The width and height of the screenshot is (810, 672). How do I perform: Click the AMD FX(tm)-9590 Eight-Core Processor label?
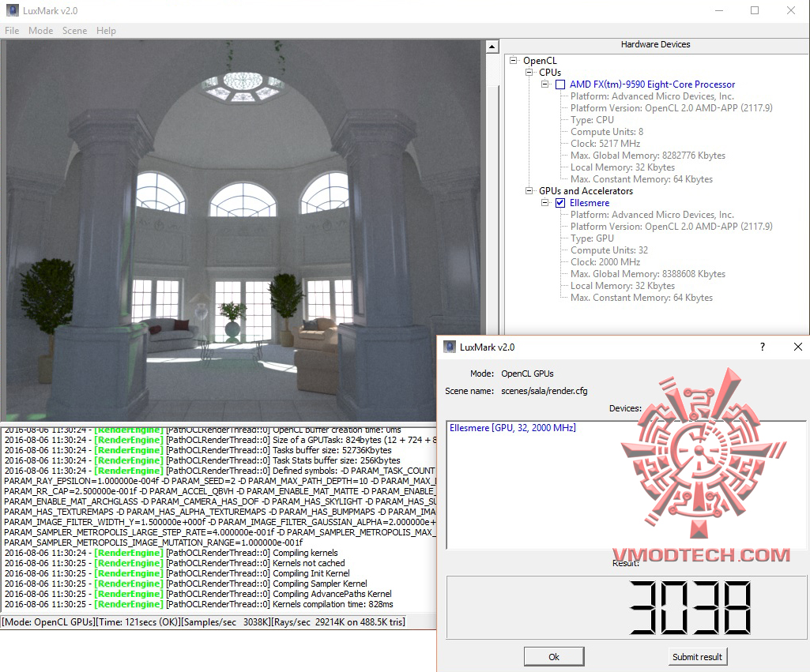(652, 84)
